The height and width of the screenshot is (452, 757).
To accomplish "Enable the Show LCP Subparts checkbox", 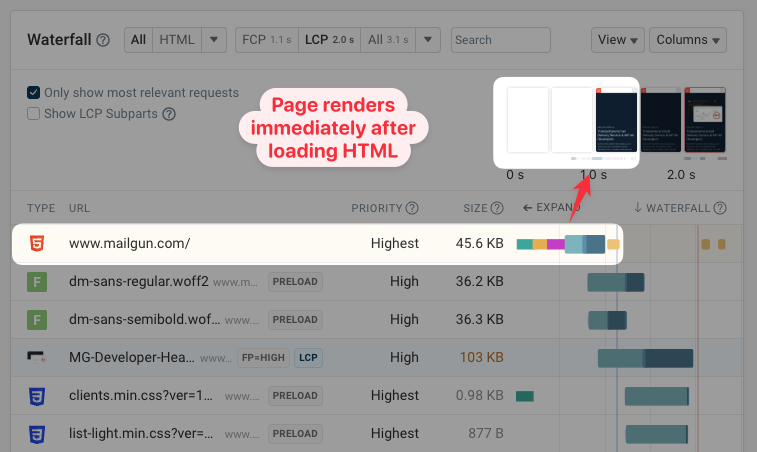I will [x=34, y=114].
